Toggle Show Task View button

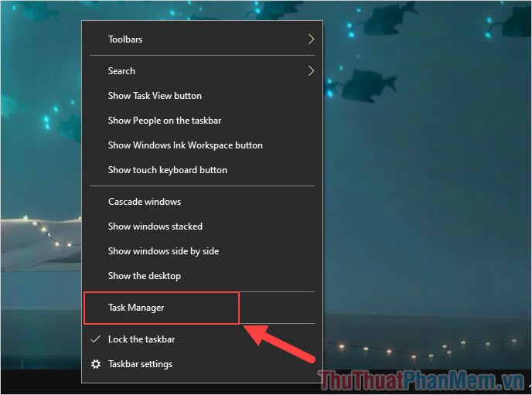202,96
